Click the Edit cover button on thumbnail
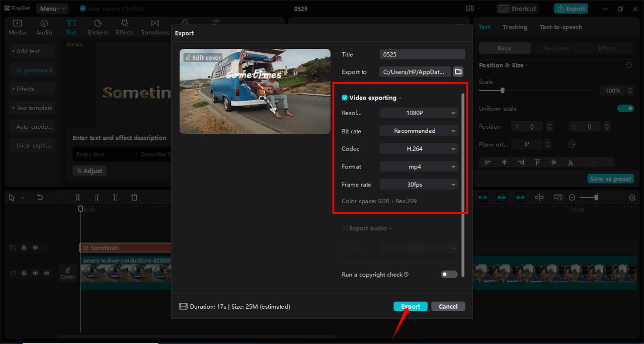Screen dimensions: 644x344 pyautogui.click(x=203, y=58)
